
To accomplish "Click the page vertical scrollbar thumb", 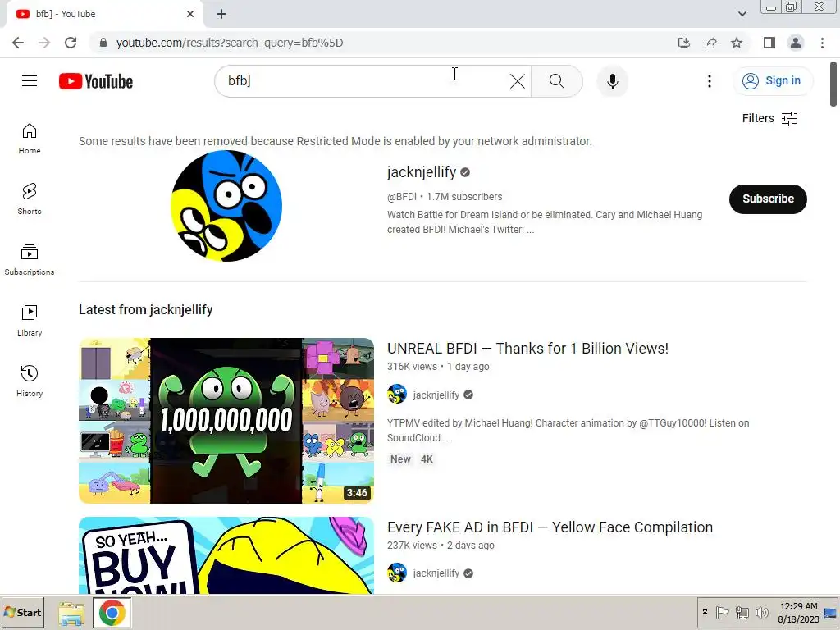I will pyautogui.click(x=833, y=84).
